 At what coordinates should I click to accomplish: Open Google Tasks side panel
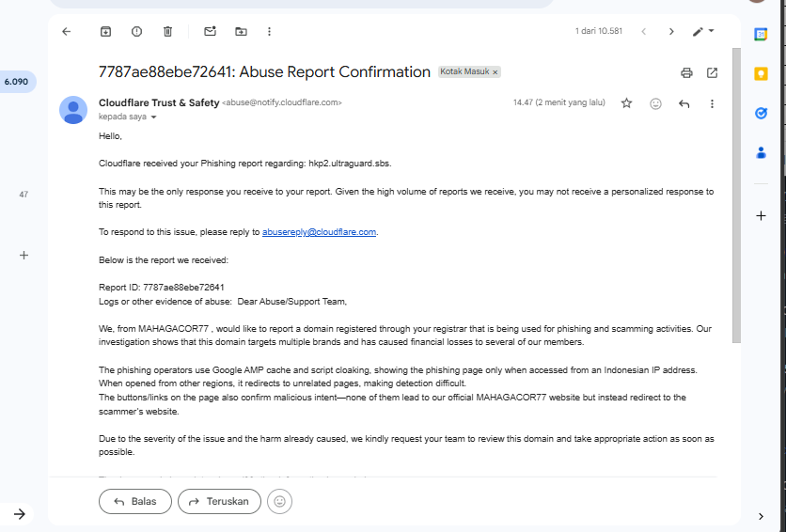pyautogui.click(x=761, y=113)
